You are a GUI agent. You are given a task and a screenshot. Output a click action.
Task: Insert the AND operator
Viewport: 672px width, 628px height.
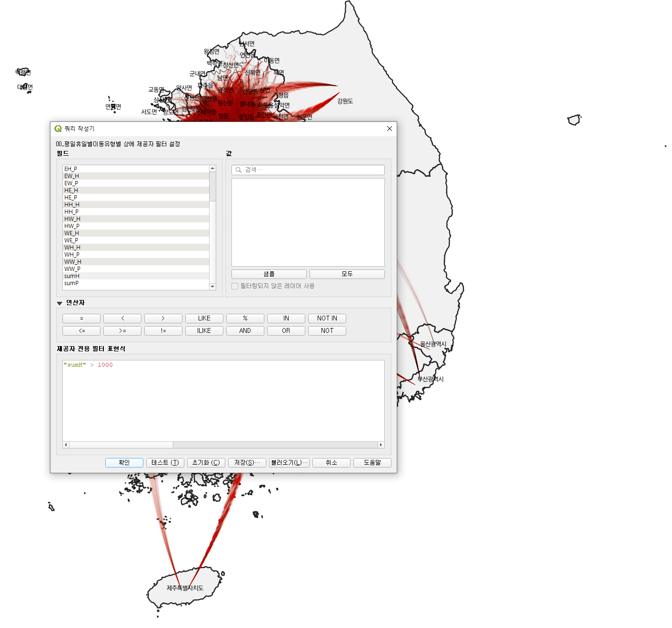point(245,331)
